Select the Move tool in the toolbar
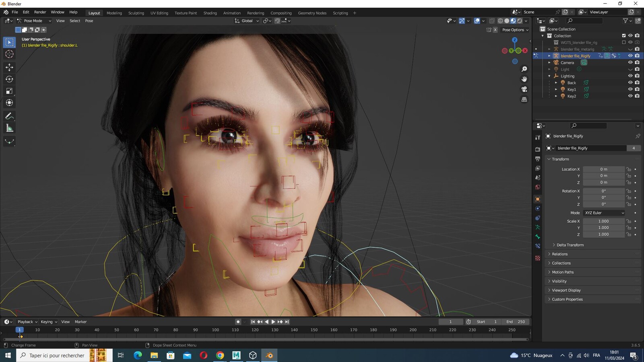This screenshot has height=362, width=644. tap(9, 67)
